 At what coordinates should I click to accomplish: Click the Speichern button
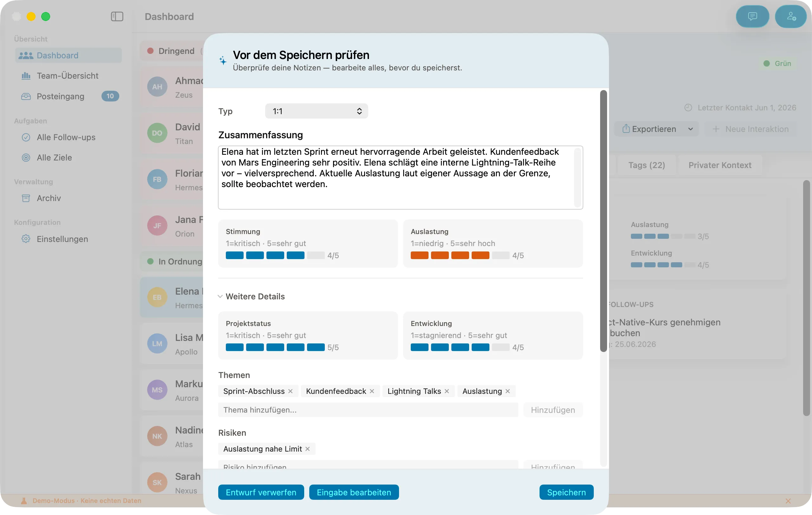click(566, 492)
